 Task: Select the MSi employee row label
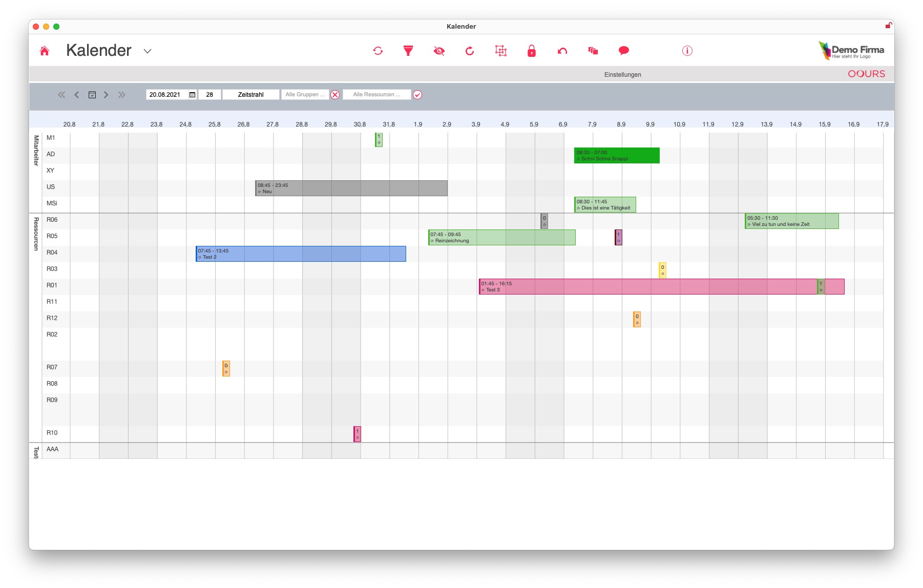(52, 203)
